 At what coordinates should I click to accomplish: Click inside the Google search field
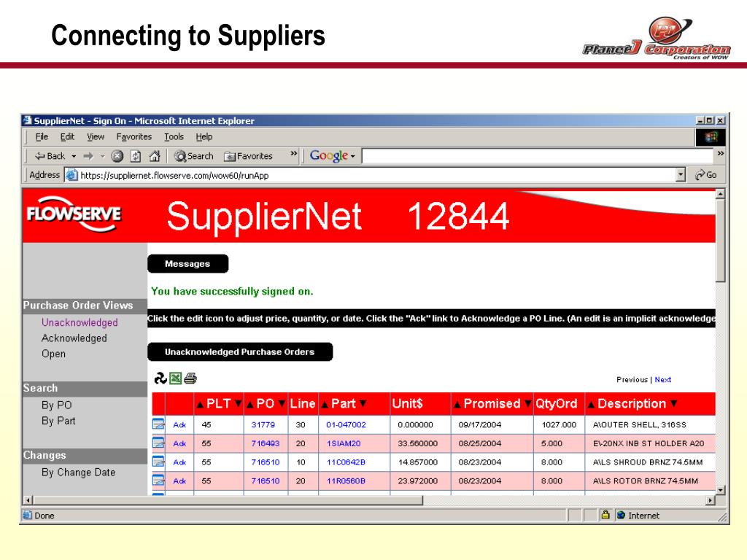(x=537, y=156)
